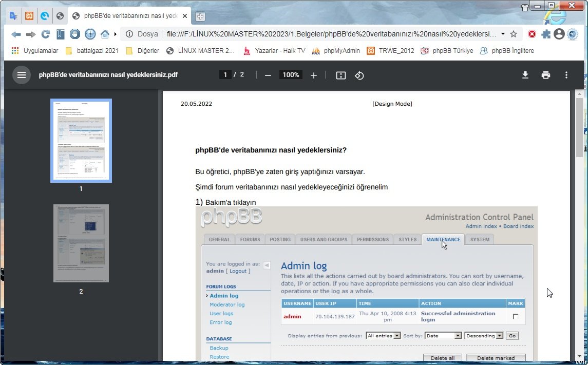Image resolution: width=588 pixels, height=365 pixels.
Task: Open the battalgazi 2021 bookmark folder
Action: [x=92, y=51]
